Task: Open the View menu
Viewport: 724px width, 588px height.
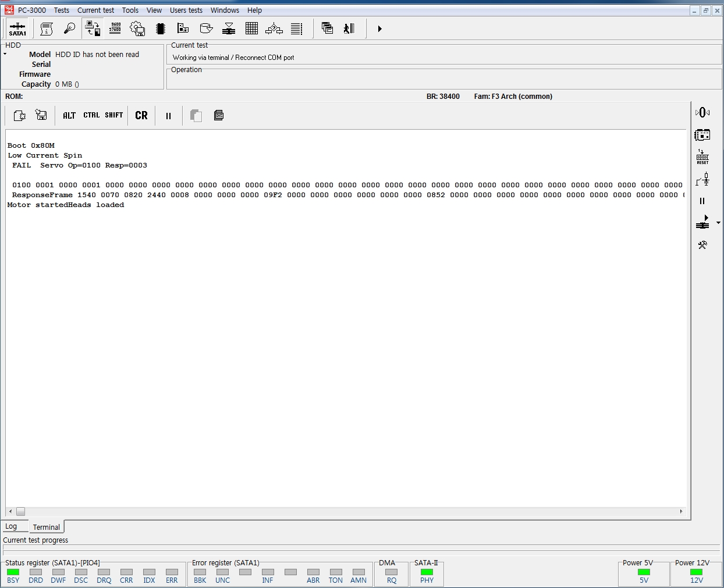Action: click(x=154, y=10)
